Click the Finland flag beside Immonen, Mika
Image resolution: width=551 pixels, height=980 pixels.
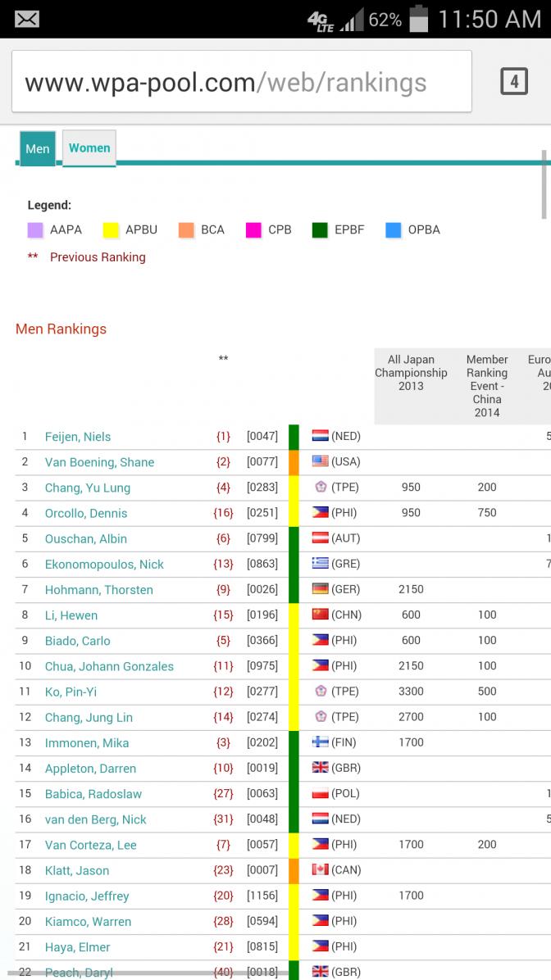320,742
